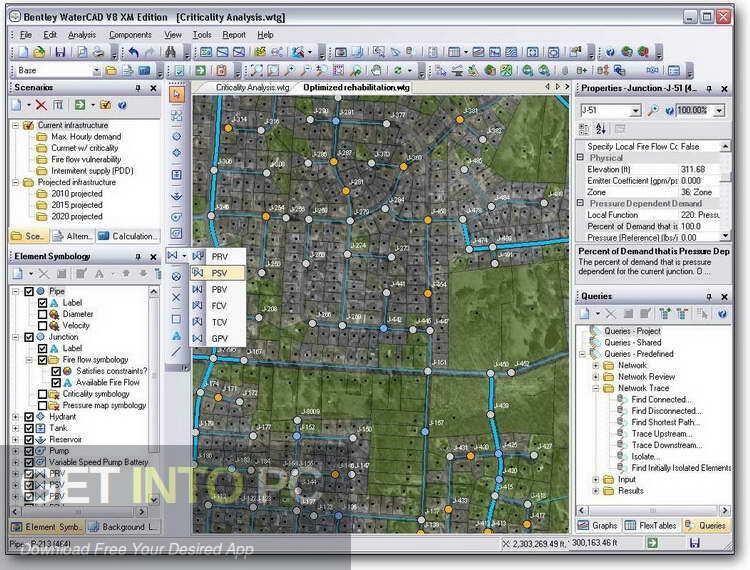Choose the GPV valve from flyout
The image size is (750, 570).
(218, 339)
